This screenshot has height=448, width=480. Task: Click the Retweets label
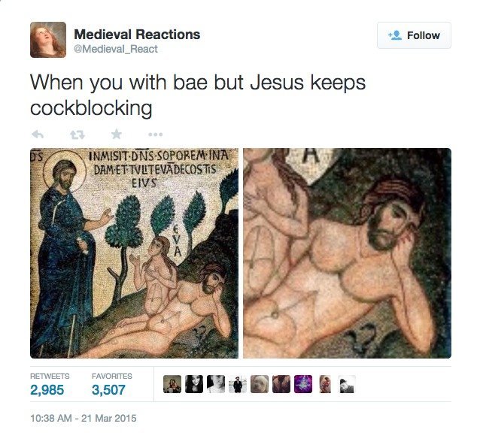[x=50, y=376]
